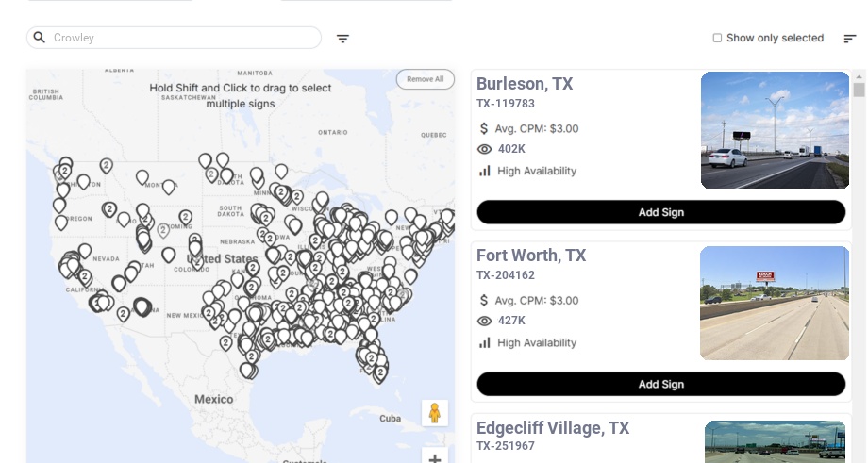Click the search magnifier icon
The width and height of the screenshot is (868, 463).
point(40,38)
